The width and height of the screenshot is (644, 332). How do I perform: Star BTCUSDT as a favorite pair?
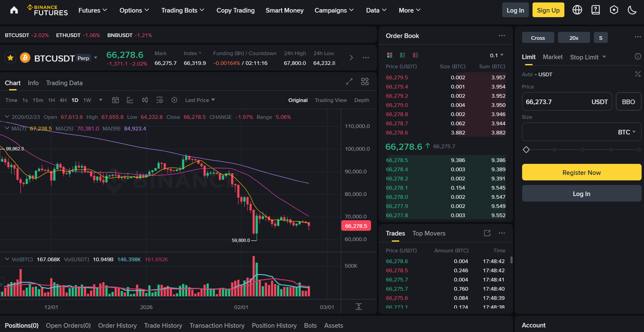10,58
